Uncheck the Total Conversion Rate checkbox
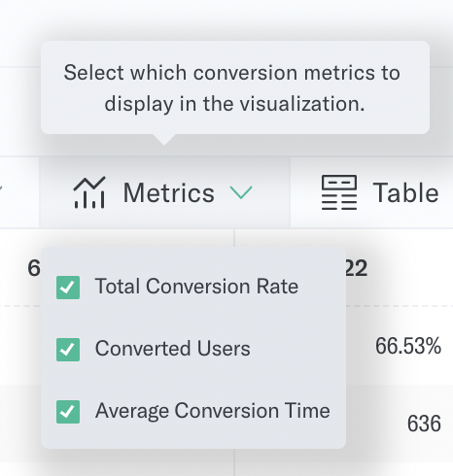453x476 pixels. pyautogui.click(x=68, y=288)
